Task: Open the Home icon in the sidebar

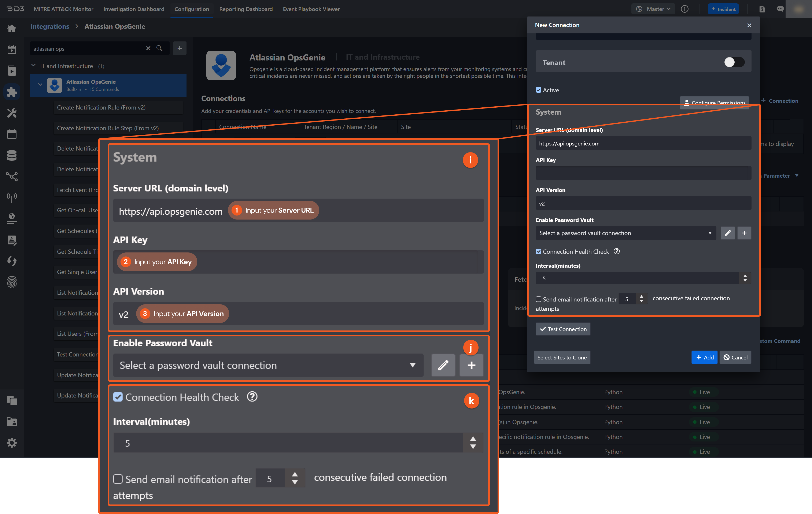Action: click(12, 28)
